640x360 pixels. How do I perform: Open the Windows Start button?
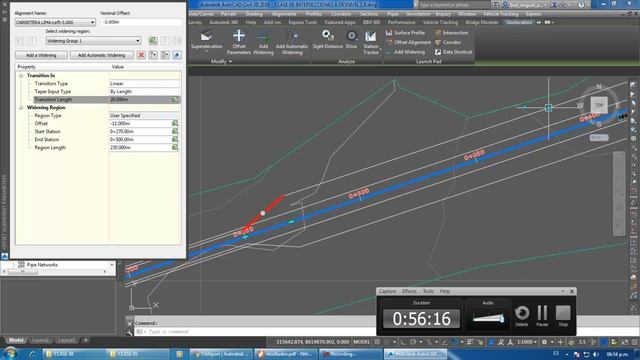(10, 353)
